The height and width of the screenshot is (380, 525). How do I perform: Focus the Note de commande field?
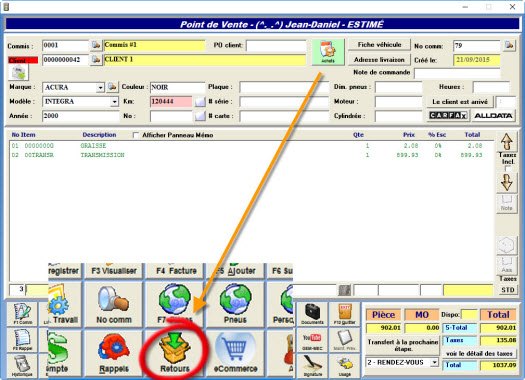(x=457, y=73)
